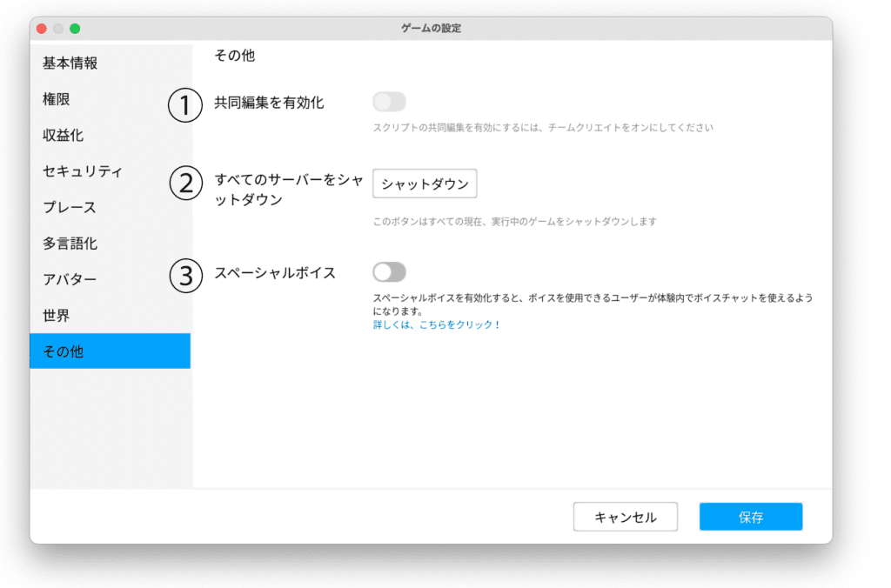Open the プレース tab
891x588 pixels.
click(x=70, y=208)
